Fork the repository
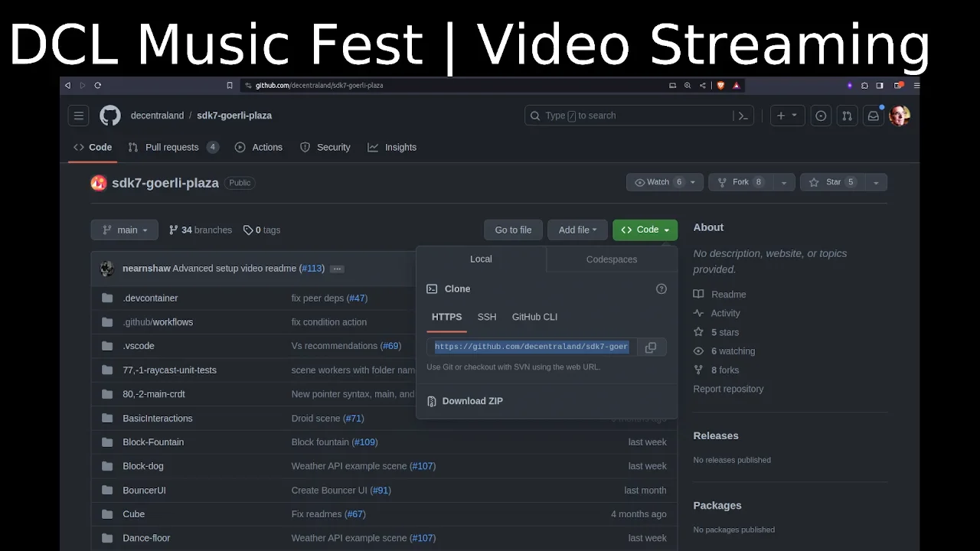 740,182
